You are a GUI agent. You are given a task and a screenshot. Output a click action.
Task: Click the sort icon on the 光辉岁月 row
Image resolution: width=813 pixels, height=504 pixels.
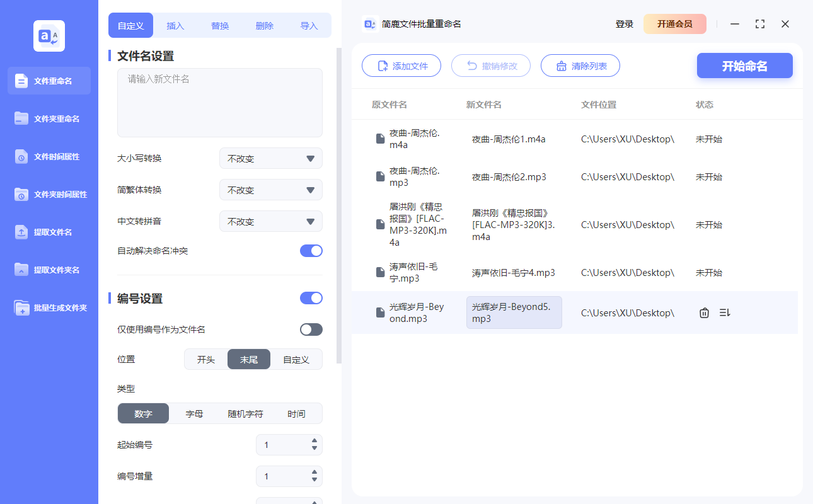tap(724, 312)
